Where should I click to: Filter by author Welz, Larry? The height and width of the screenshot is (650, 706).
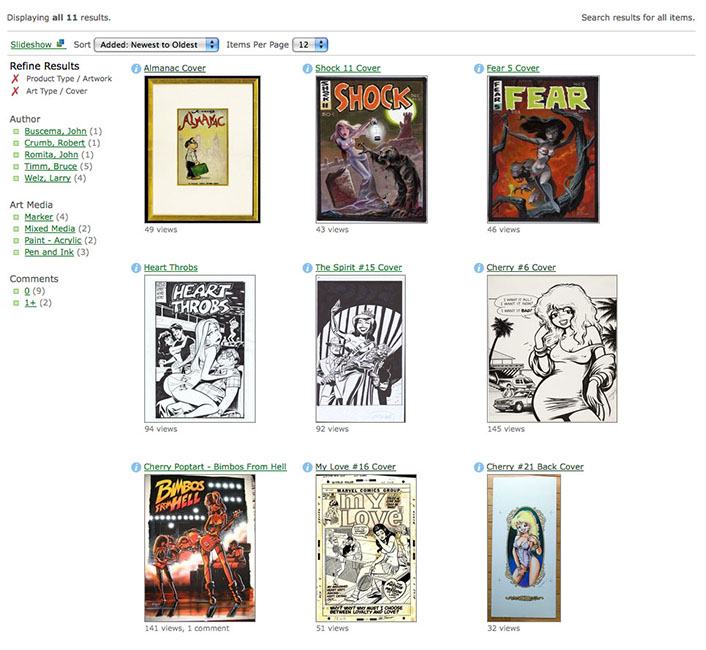click(x=47, y=178)
